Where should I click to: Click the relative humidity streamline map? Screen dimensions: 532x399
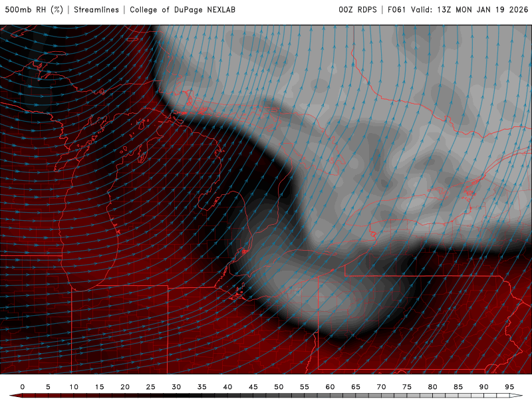click(x=266, y=199)
